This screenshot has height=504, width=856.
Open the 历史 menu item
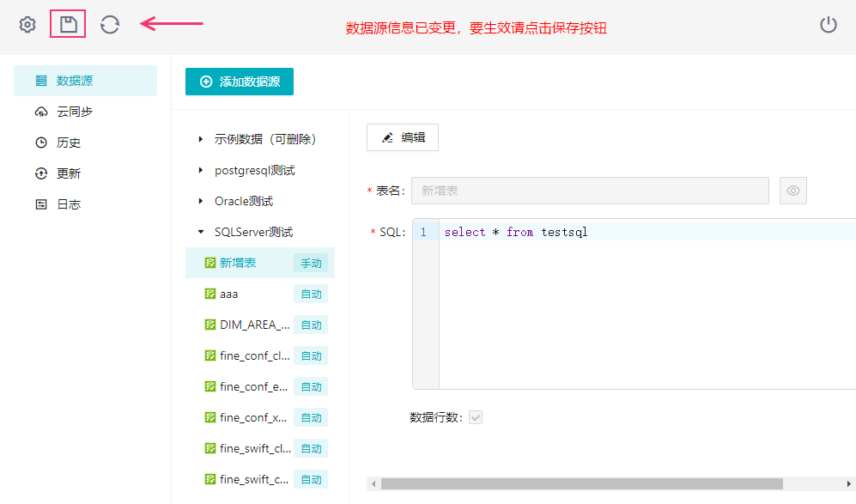coord(85,143)
